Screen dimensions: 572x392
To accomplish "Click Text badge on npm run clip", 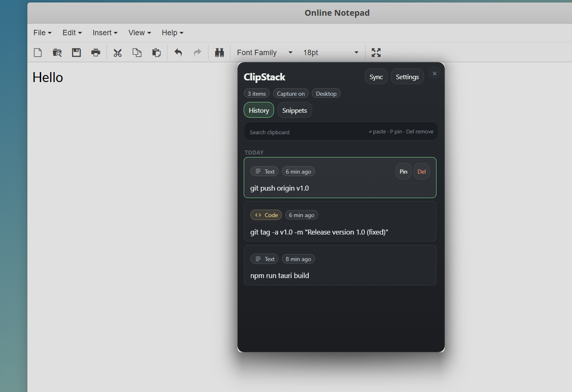I will pyautogui.click(x=264, y=259).
